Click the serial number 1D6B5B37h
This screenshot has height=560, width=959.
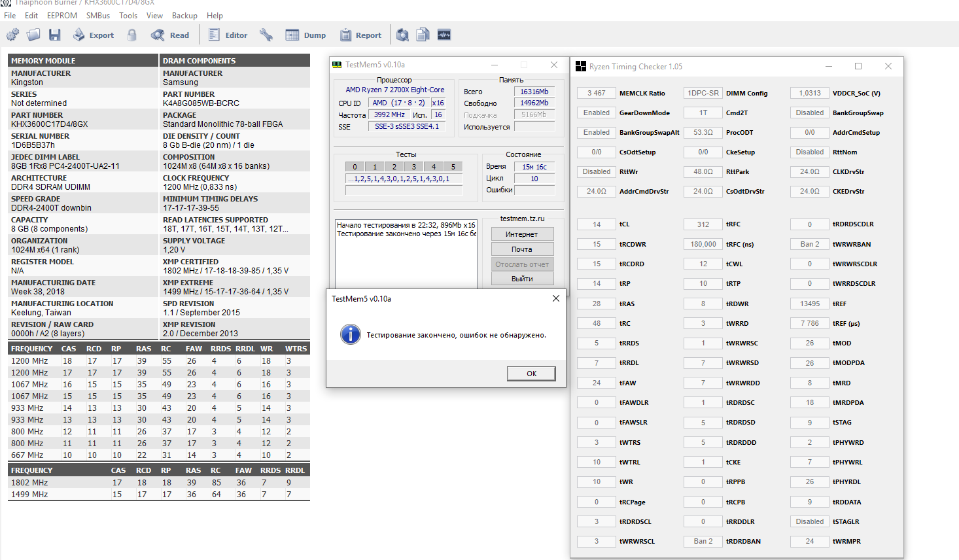(x=33, y=145)
